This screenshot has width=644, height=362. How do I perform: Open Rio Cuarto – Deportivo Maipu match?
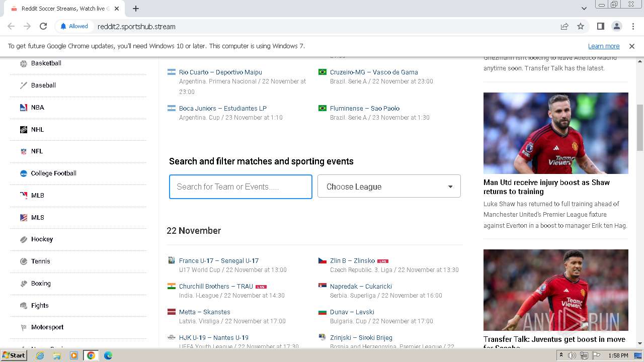220,72
